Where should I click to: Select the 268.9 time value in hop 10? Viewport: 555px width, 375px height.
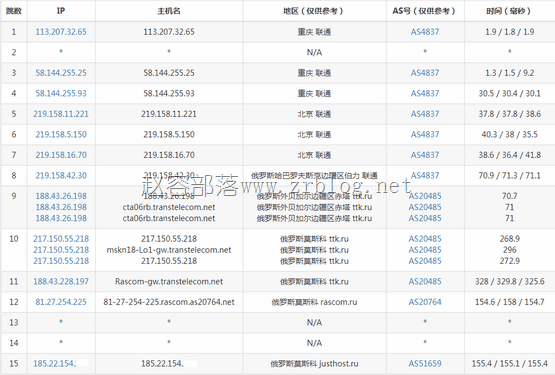[509, 239]
